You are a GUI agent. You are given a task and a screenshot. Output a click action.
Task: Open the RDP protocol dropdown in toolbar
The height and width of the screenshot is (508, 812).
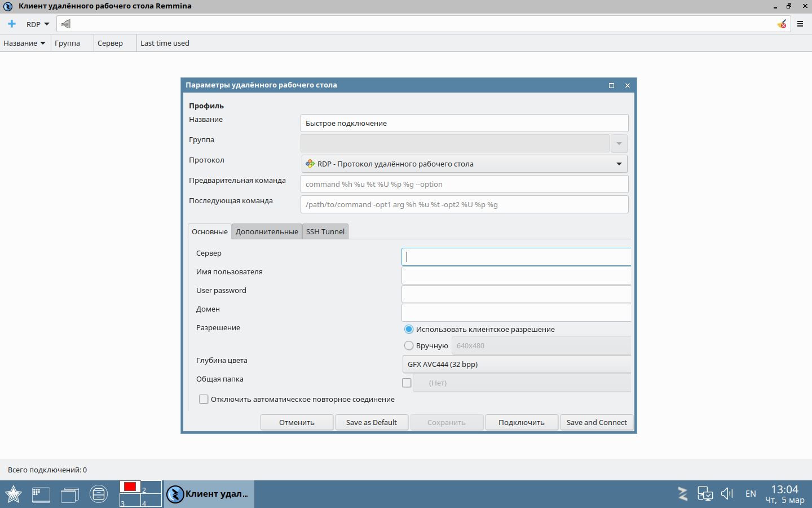click(x=38, y=24)
